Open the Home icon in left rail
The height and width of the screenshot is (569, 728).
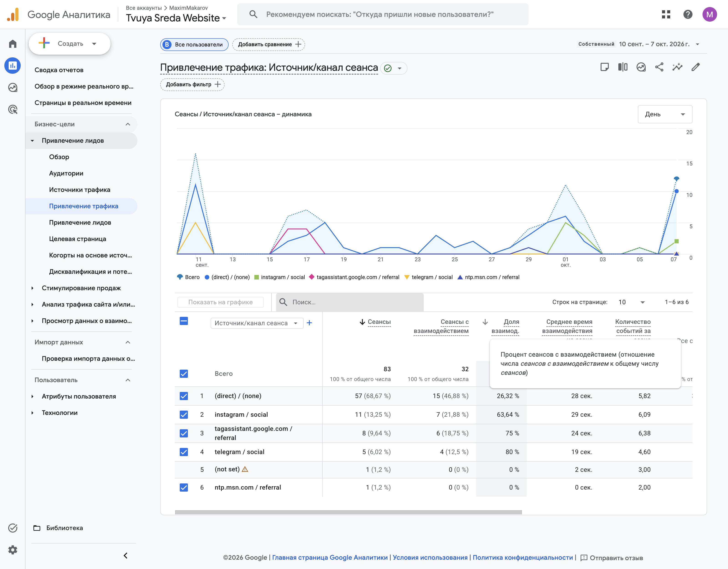tap(13, 44)
